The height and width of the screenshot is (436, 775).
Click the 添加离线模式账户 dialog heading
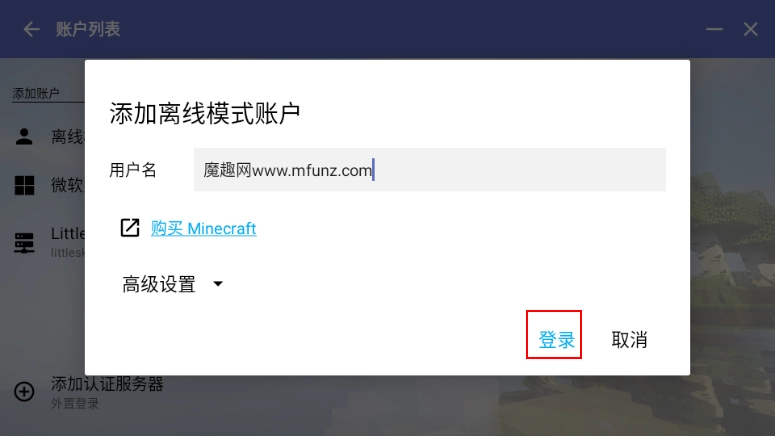[x=205, y=114]
